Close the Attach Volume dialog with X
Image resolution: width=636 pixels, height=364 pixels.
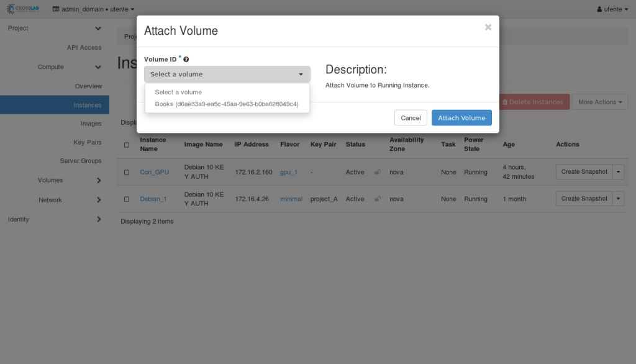[488, 27]
